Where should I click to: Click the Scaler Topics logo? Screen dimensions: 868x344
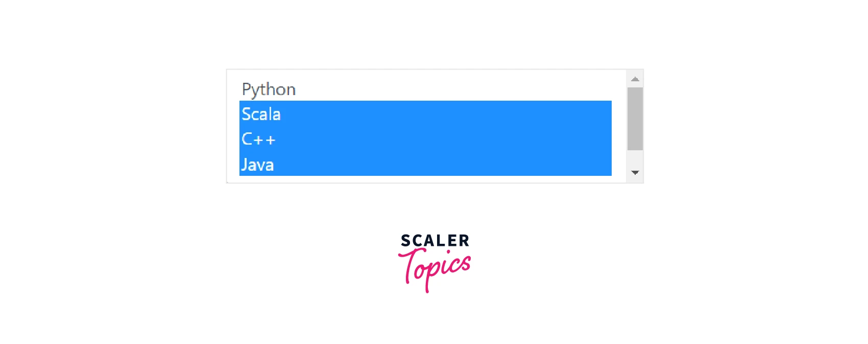[x=435, y=262]
